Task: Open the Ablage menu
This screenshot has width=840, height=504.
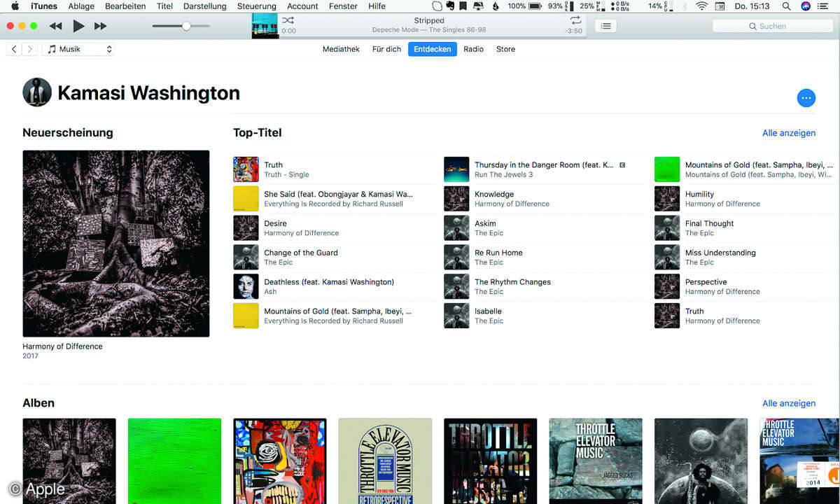Action: pos(81,6)
